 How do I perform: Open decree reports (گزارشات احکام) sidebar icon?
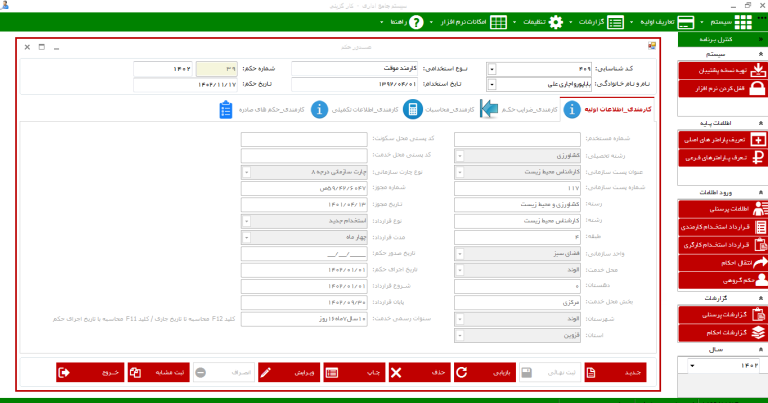click(757, 332)
